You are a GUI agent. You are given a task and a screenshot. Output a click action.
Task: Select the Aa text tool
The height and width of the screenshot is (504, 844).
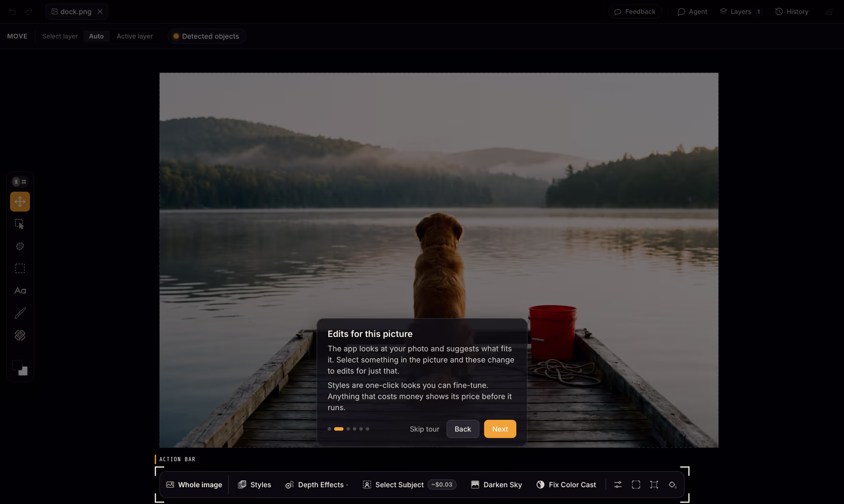pyautogui.click(x=20, y=291)
